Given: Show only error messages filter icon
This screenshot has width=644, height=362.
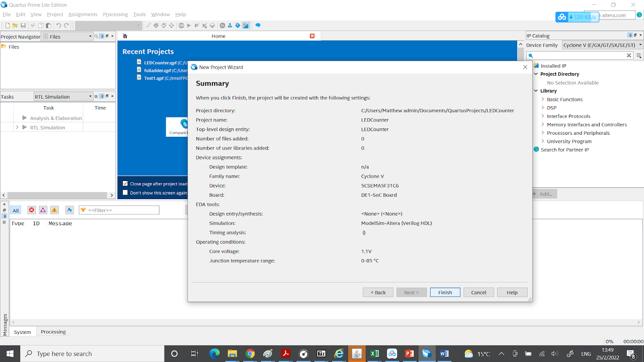Looking at the screenshot, I should coord(31,210).
